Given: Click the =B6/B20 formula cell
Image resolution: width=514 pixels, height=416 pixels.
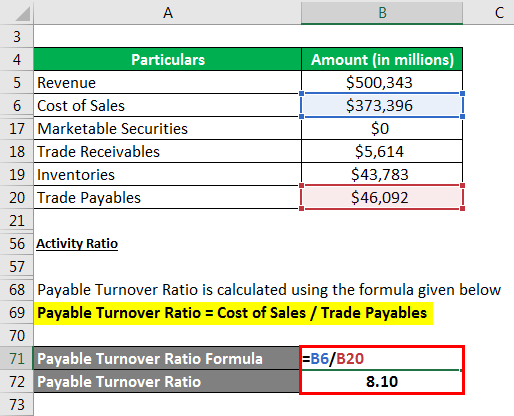Looking at the screenshot, I should (382, 358).
